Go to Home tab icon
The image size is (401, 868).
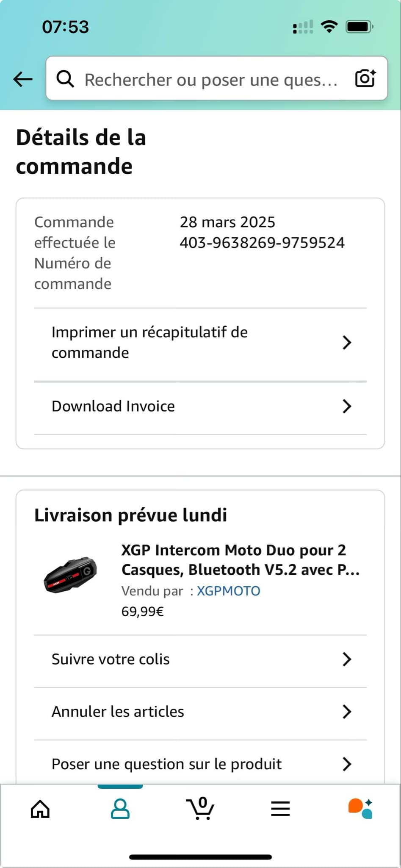click(40, 809)
